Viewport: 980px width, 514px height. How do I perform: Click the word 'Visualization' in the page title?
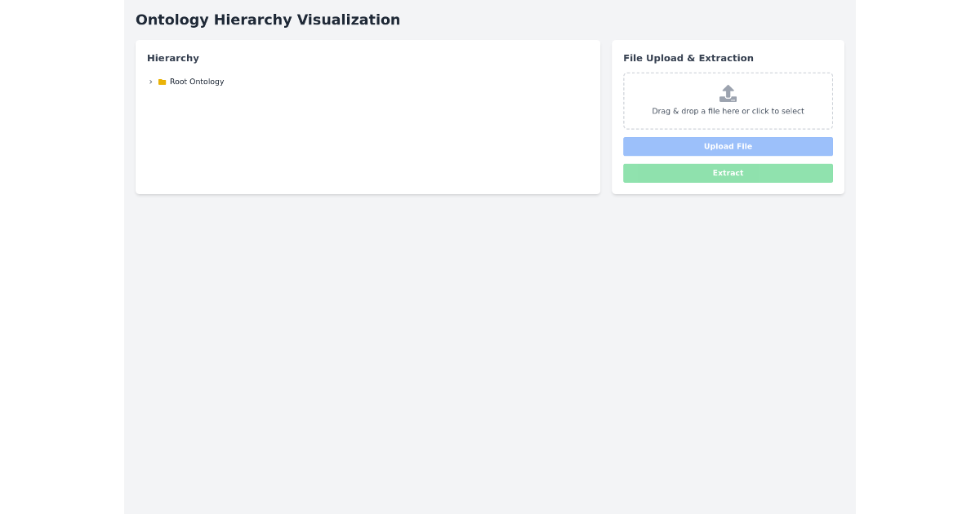point(346,20)
